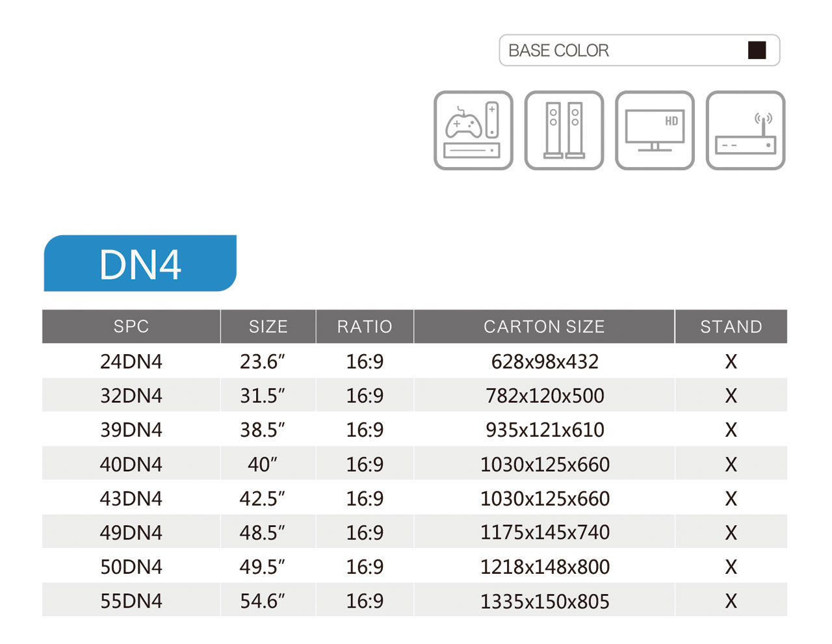Click the 16:9 ratio in 40DN4 row
The image size is (832, 644).
(x=365, y=465)
